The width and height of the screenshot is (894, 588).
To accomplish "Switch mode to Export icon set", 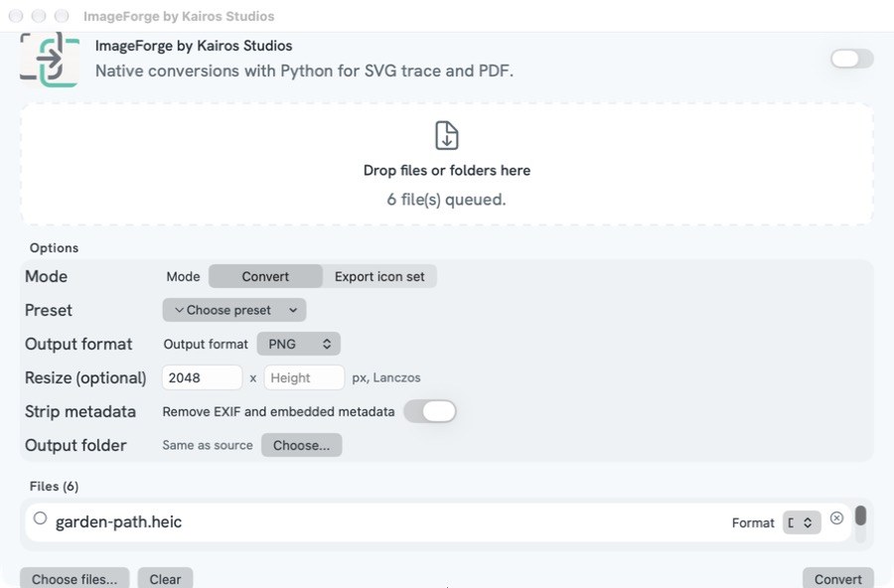I will click(x=379, y=276).
